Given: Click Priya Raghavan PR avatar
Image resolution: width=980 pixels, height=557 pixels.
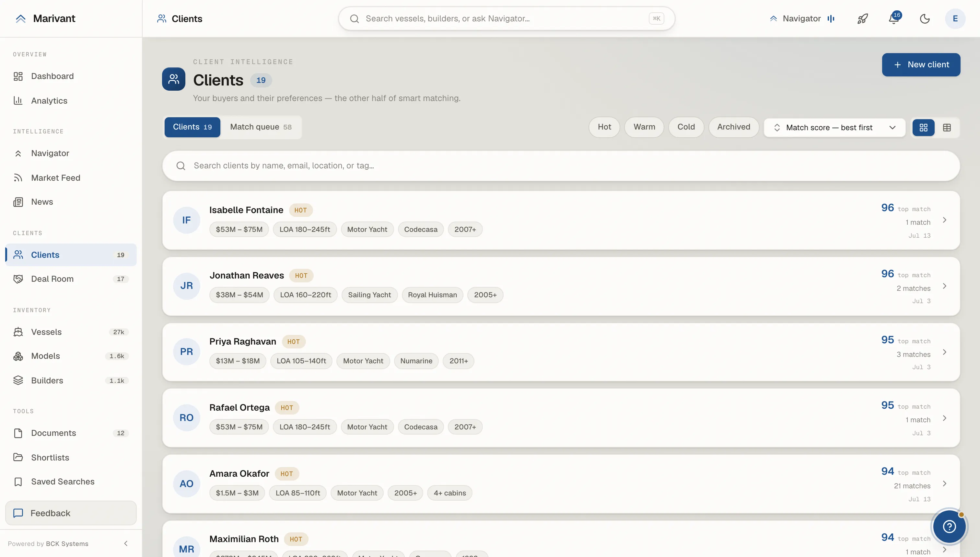Looking at the screenshot, I should pos(186,352).
